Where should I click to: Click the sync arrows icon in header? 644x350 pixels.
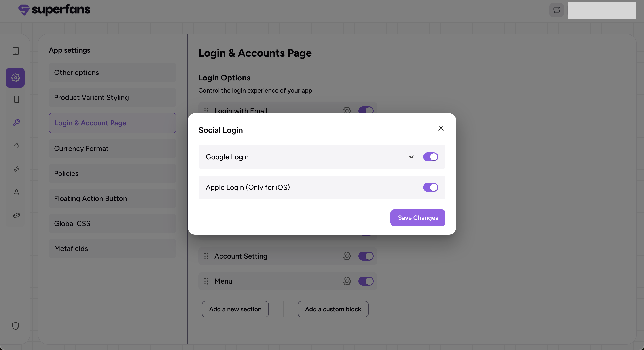pyautogui.click(x=557, y=10)
